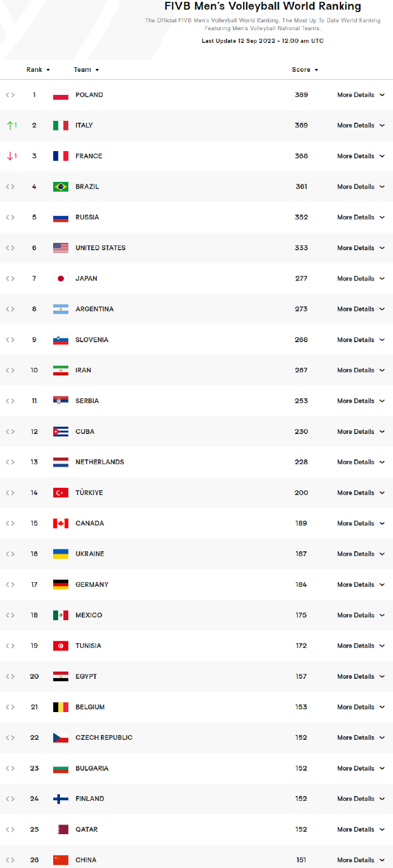
Task: Click the Ukraine flag icon
Action: [60, 554]
